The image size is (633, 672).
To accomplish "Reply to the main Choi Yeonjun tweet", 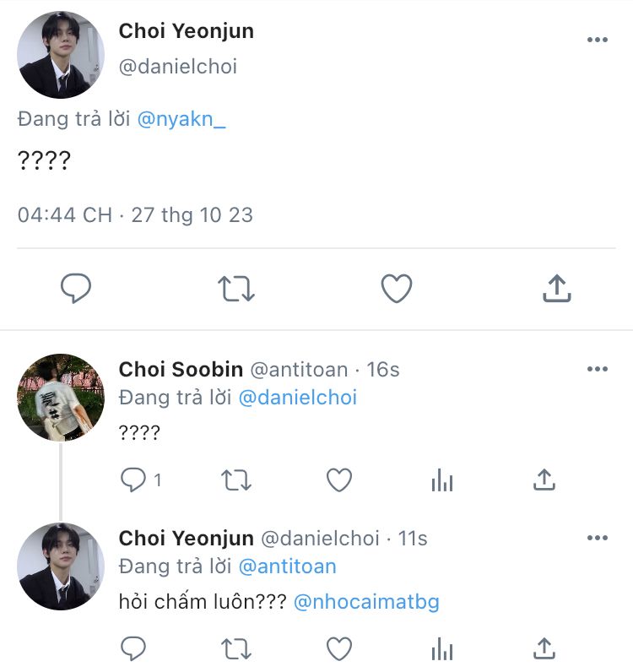I will click(x=76, y=290).
